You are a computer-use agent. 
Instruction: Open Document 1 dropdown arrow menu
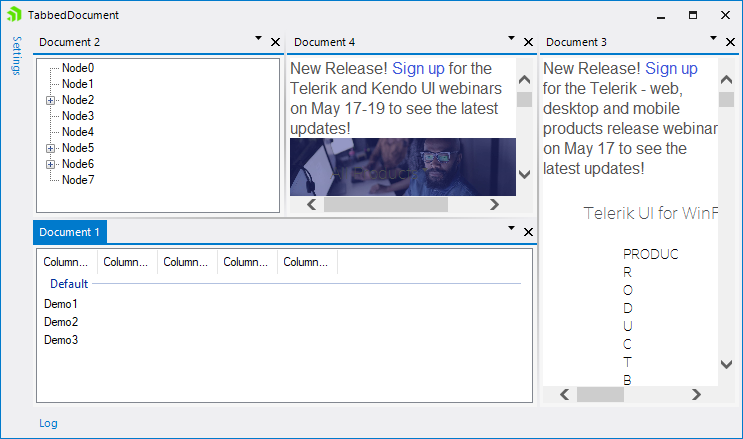tap(511, 228)
